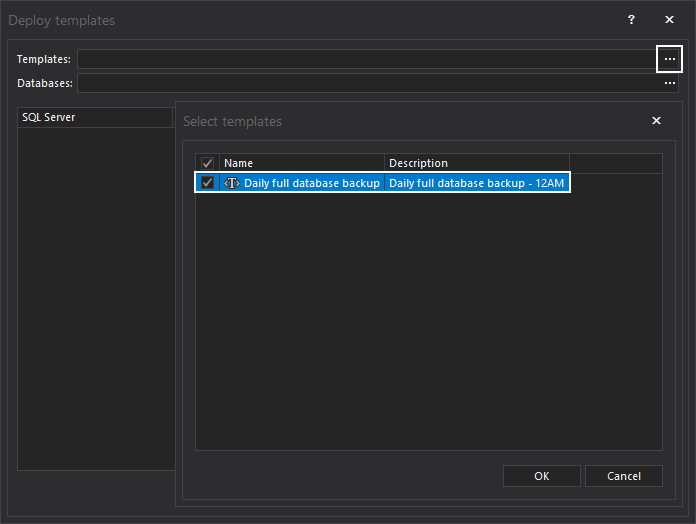
Task: Click the description cell mentioning 12AM
Action: click(476, 183)
